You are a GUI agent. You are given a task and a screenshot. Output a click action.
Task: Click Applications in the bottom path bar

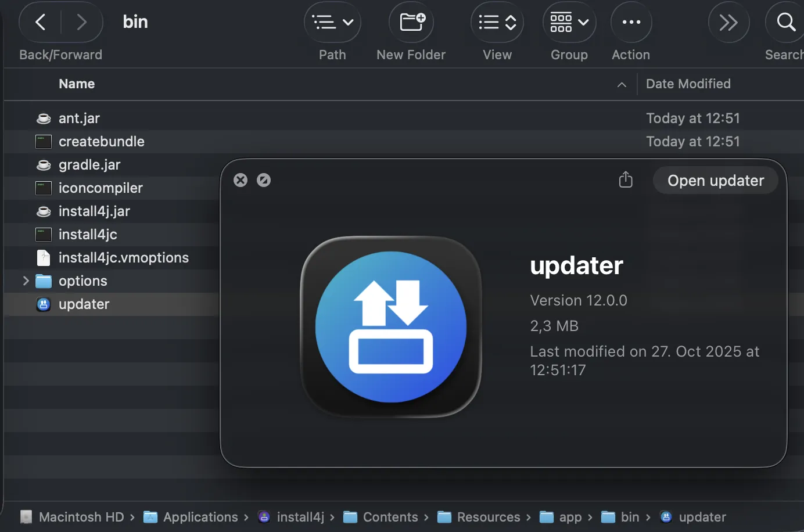click(x=200, y=517)
